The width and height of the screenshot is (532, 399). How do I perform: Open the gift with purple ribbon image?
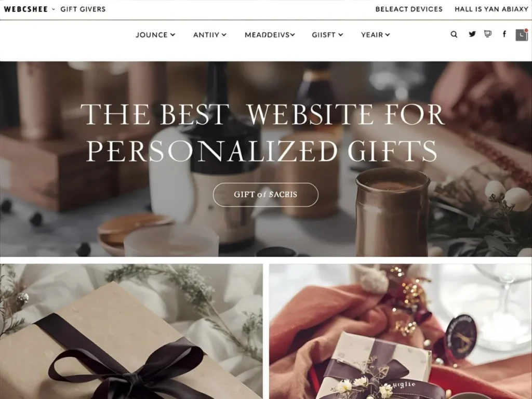click(x=401, y=331)
